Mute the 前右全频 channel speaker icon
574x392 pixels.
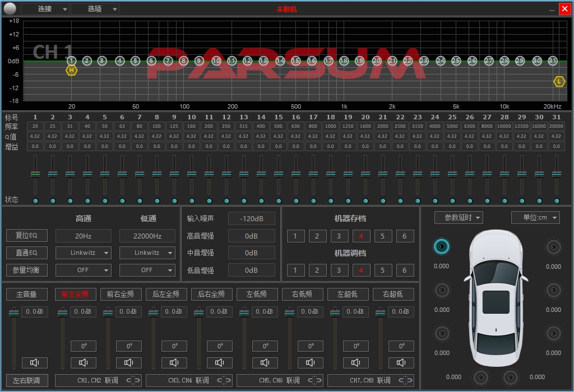tap(129, 362)
